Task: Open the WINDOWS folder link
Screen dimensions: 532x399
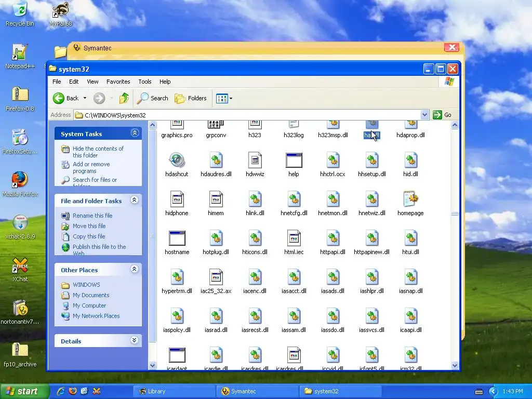Action: click(86, 285)
